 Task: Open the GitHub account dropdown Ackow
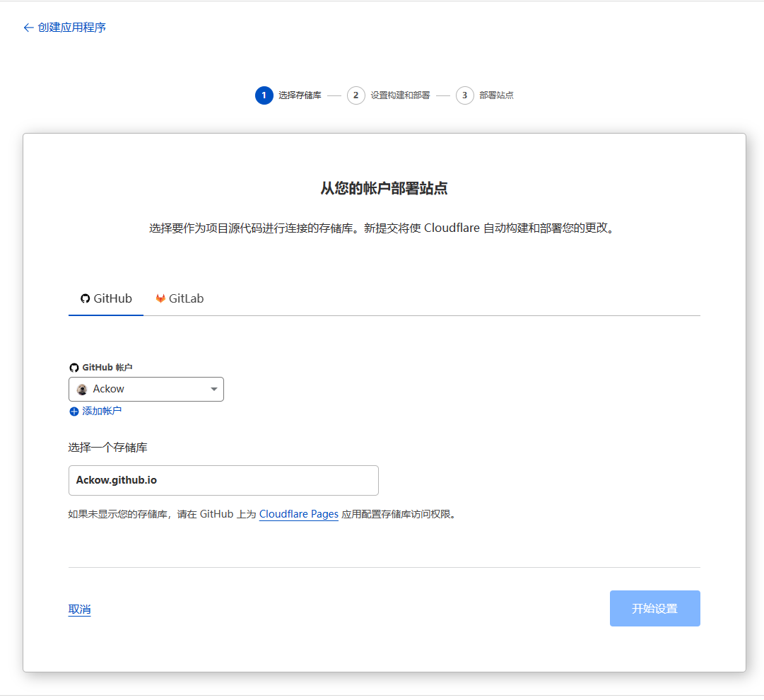146,389
